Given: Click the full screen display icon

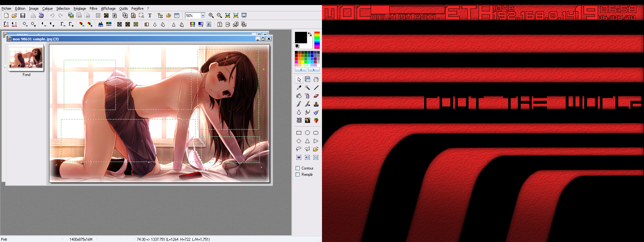Looking at the screenshot, I should click(x=244, y=15).
